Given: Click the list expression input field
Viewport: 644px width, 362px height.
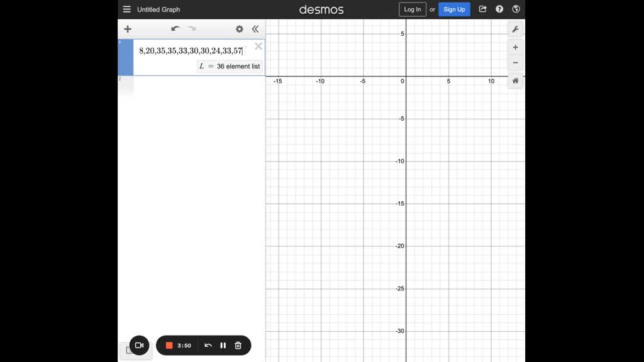Looking at the screenshot, I should (x=191, y=51).
